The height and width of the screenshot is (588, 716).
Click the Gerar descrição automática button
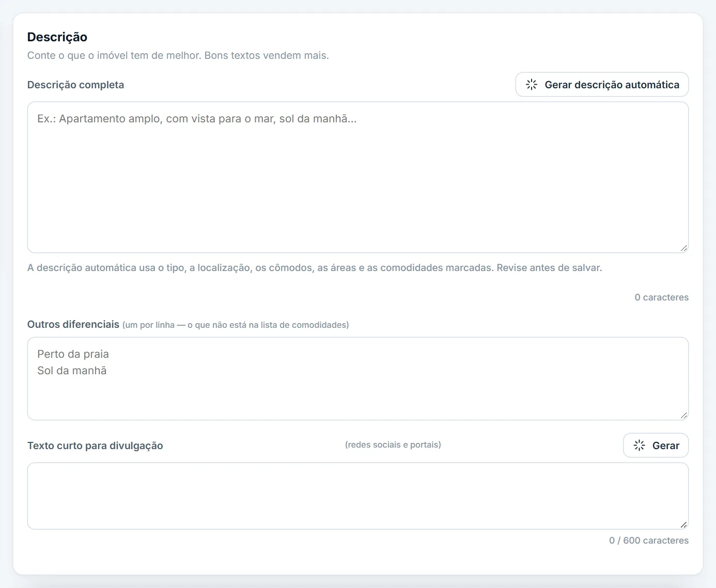(602, 85)
